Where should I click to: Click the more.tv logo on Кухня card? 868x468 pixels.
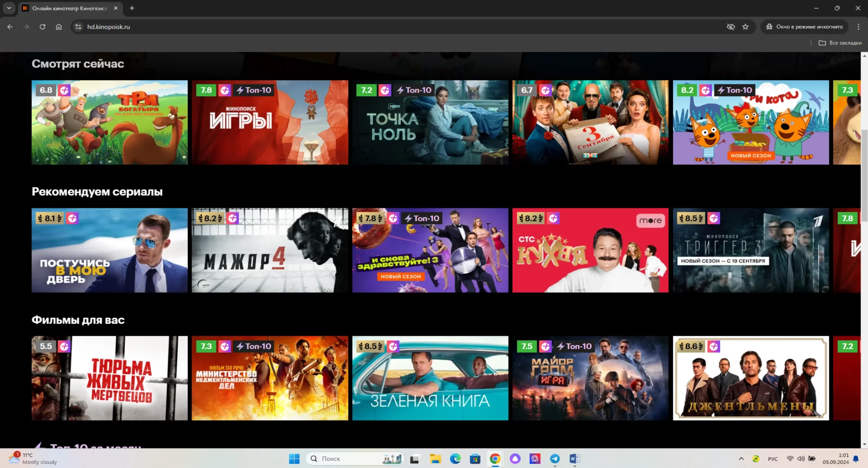[x=650, y=220]
